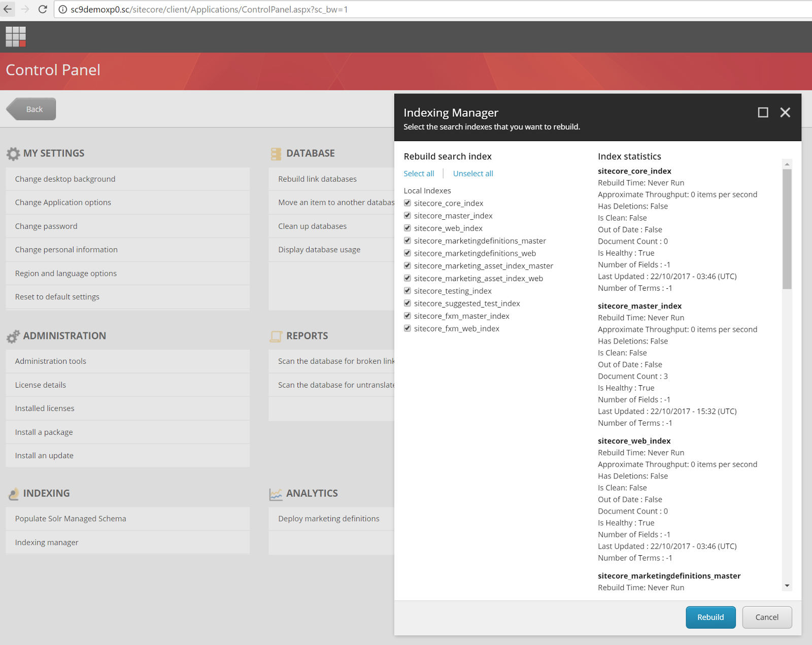This screenshot has width=812, height=645.
Task: Click the site info icon in address bar
Action: click(63, 10)
